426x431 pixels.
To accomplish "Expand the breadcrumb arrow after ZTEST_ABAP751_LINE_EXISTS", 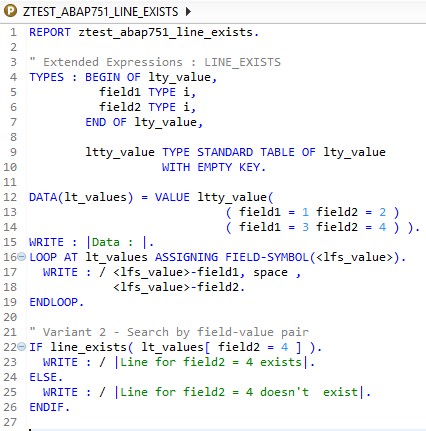I will pos(188,12).
